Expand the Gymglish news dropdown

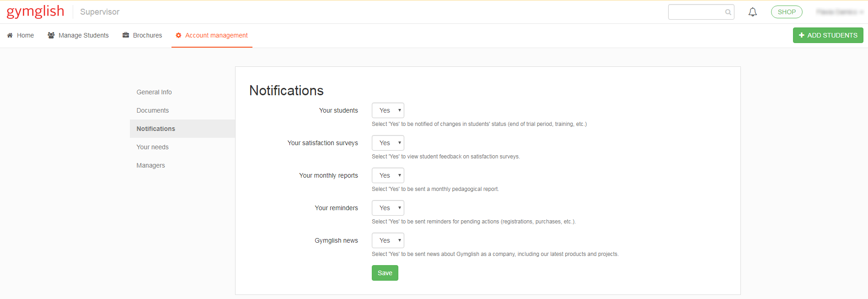(x=388, y=240)
